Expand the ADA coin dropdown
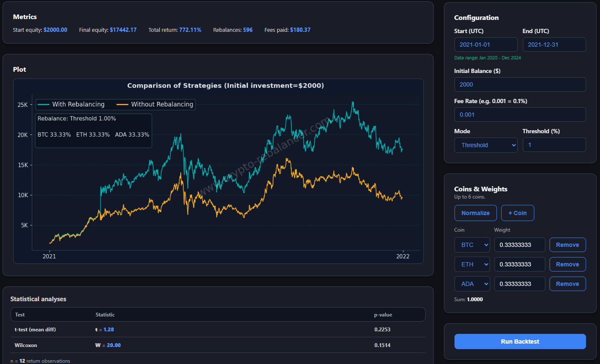This screenshot has height=364, width=600. [x=472, y=284]
